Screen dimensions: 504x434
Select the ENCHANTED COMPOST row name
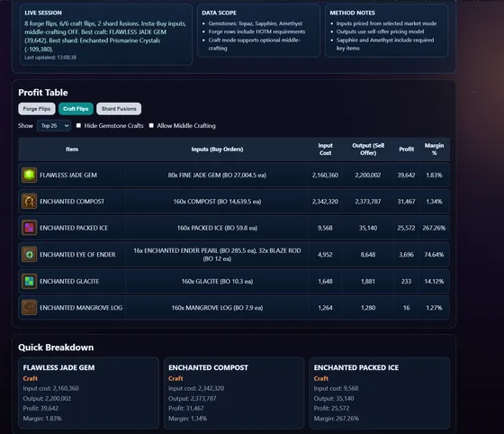pyautogui.click(x=72, y=202)
